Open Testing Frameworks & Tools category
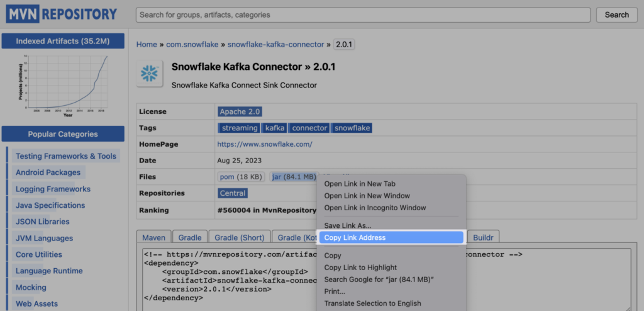Screen dimensions: 644x311 pos(65,156)
